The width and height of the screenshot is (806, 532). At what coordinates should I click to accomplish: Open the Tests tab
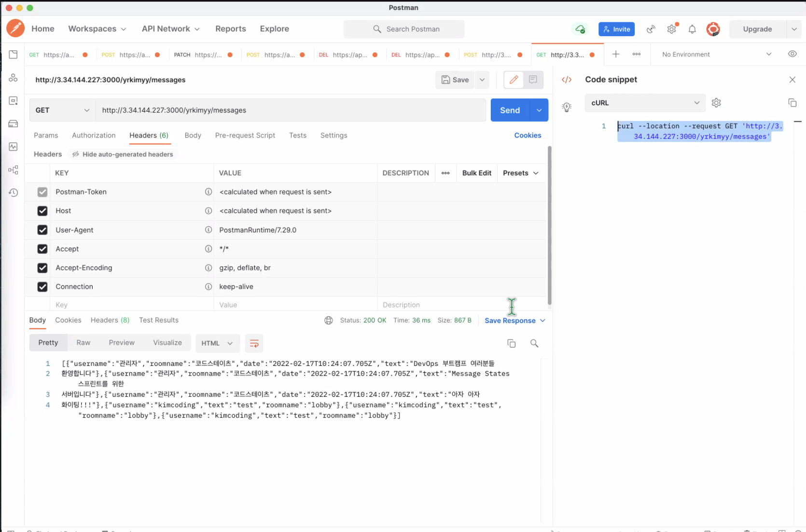(x=297, y=136)
